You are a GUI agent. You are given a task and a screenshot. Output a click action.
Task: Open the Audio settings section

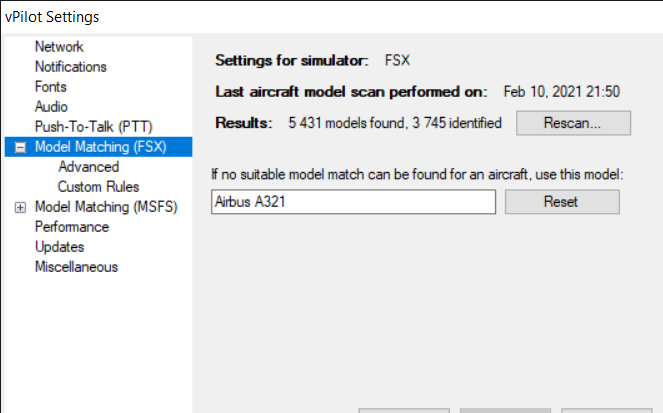point(51,107)
